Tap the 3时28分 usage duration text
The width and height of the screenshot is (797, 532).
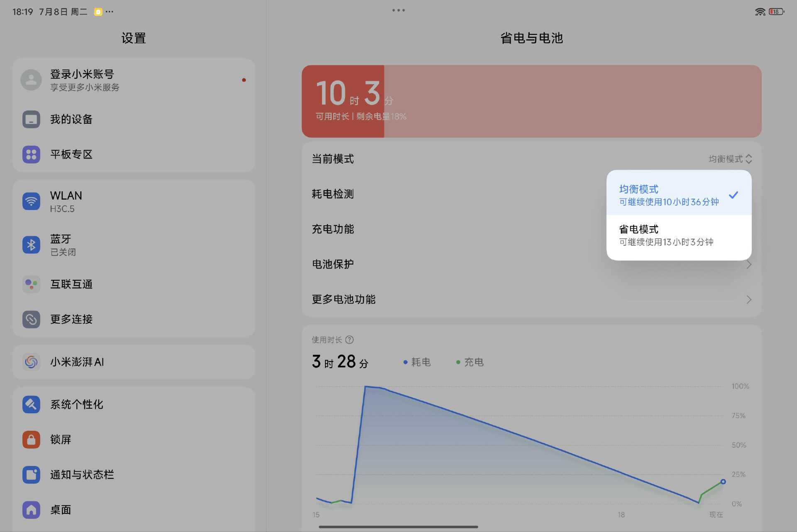[340, 361]
